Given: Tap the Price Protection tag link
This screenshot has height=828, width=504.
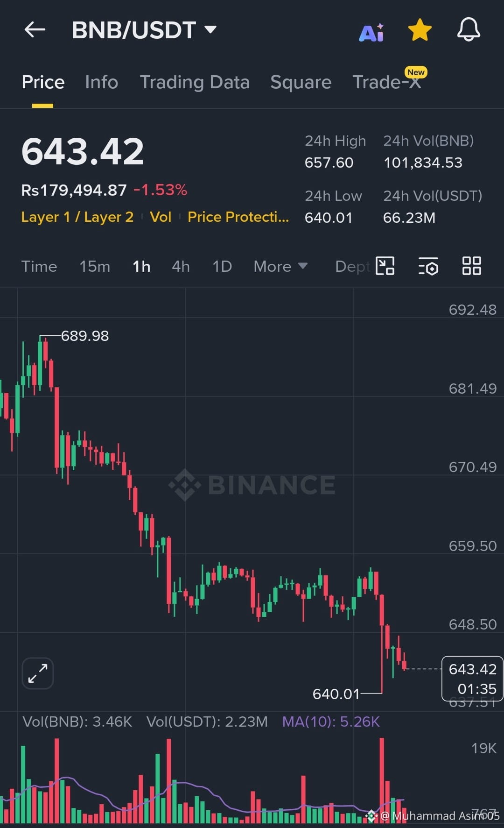Looking at the screenshot, I should tap(238, 217).
